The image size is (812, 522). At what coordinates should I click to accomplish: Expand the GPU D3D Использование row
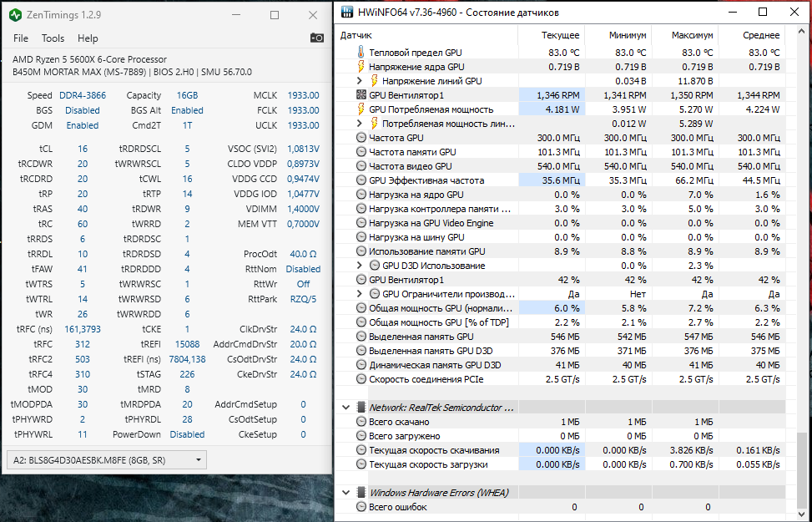point(360,266)
